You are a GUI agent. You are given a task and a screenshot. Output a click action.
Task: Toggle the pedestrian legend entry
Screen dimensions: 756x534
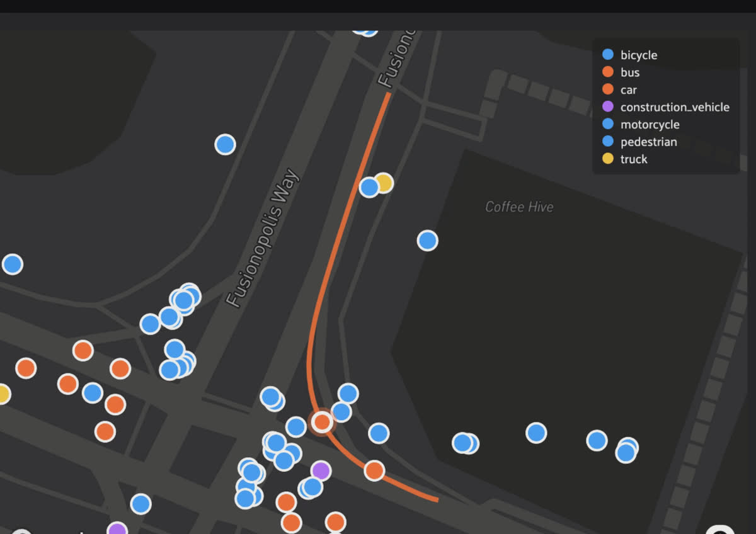pyautogui.click(x=639, y=142)
